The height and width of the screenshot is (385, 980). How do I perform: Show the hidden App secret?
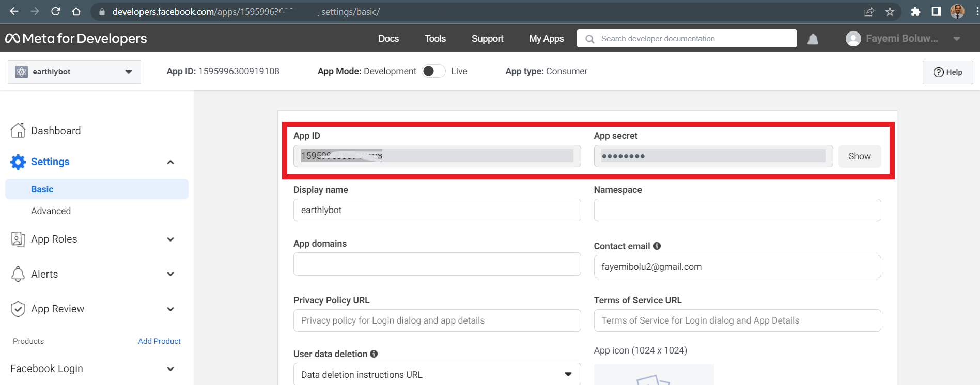(859, 156)
